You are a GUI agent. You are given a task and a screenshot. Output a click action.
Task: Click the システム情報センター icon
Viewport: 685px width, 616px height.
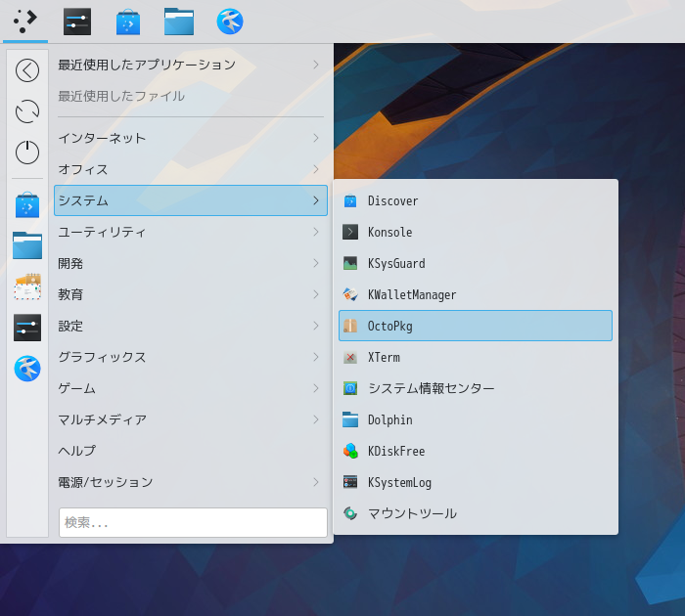pyautogui.click(x=350, y=388)
